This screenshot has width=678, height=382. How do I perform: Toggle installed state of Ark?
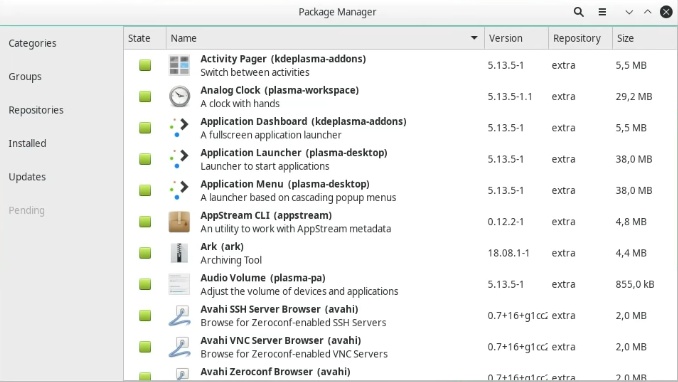pos(145,253)
